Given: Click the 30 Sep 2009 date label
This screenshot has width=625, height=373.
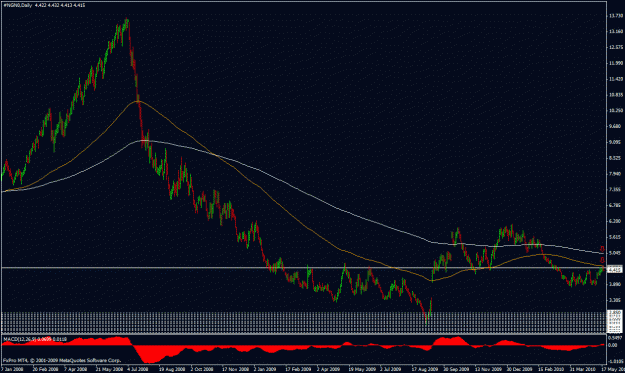Looking at the screenshot, I should point(456,369).
